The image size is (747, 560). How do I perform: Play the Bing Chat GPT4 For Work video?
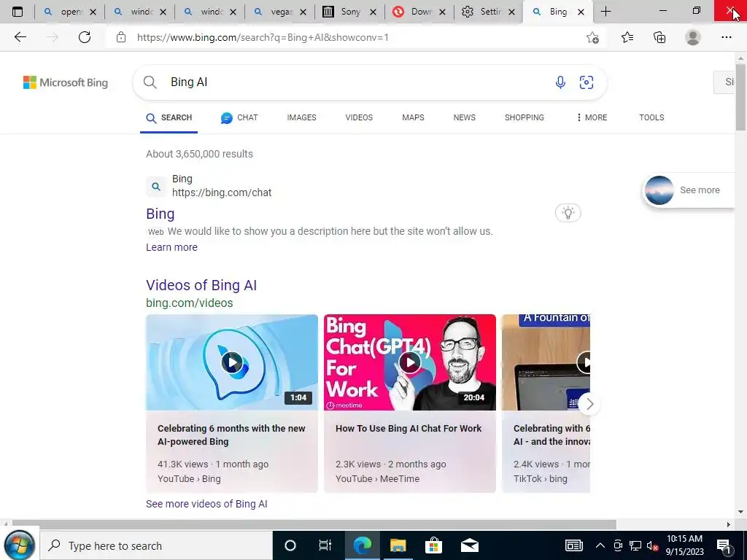[x=410, y=362]
